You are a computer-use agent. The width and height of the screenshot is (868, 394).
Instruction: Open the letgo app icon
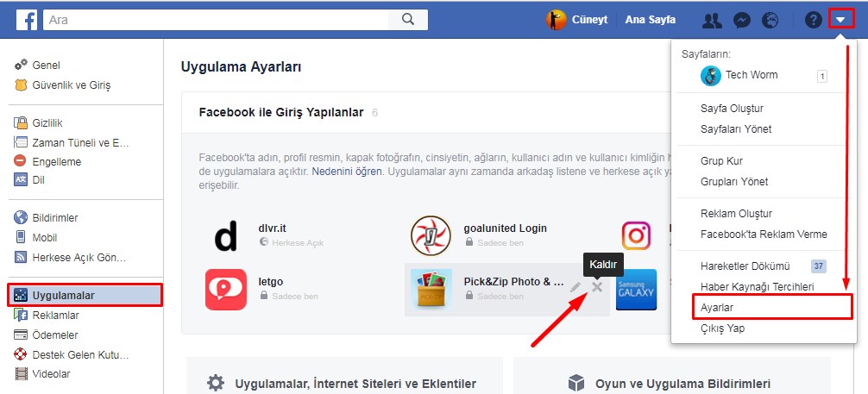click(x=226, y=289)
